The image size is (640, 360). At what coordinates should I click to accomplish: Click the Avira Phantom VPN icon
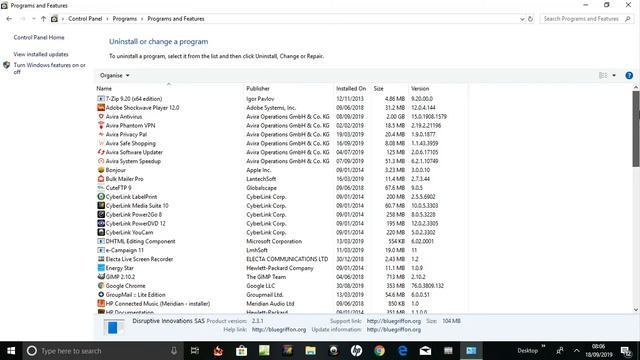(101, 125)
